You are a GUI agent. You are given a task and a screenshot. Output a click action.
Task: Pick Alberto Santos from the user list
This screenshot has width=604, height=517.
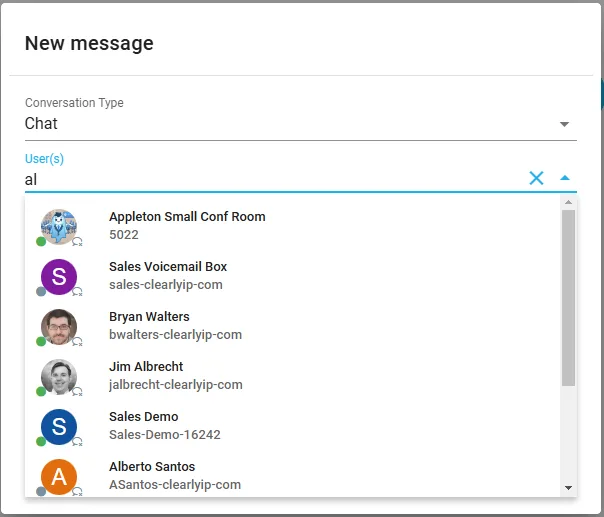(x=293, y=475)
